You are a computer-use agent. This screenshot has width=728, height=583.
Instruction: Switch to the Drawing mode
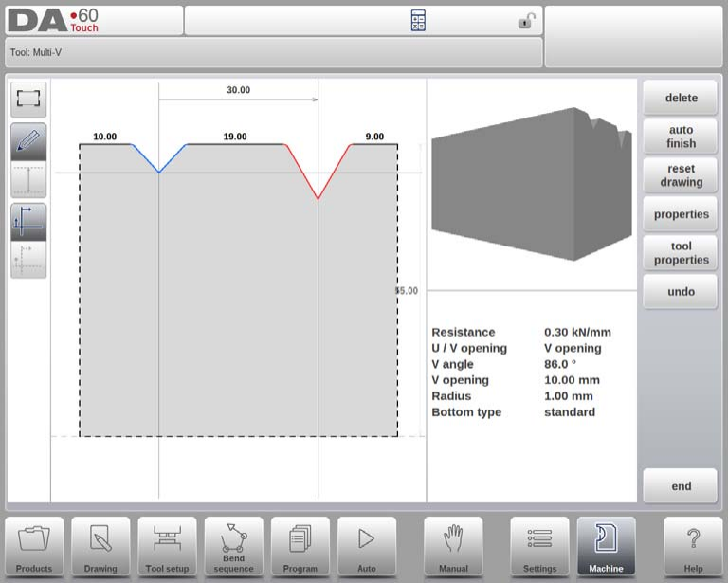coord(100,547)
